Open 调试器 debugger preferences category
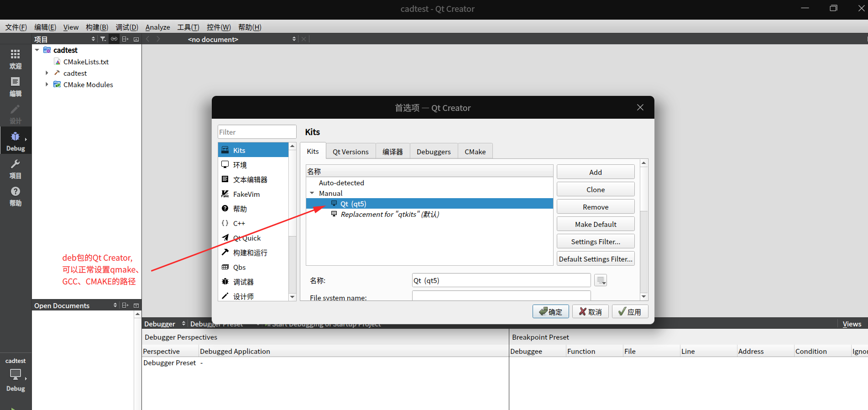This screenshot has height=410, width=868. pos(253,282)
